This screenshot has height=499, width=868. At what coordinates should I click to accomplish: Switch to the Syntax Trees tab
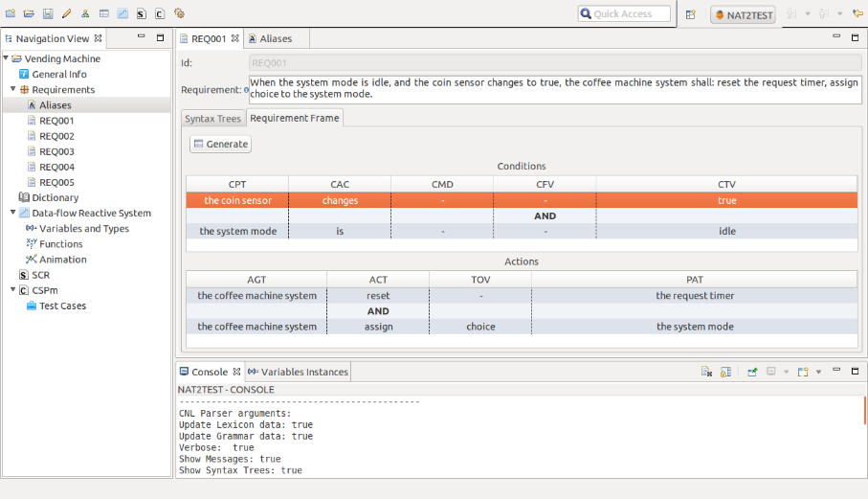point(212,119)
